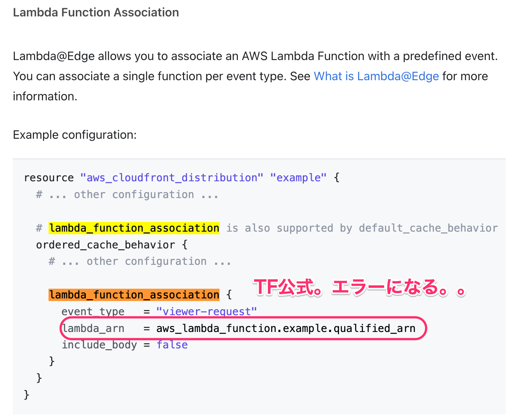Click the orange-highlighted lambda_function_association block name
The height and width of the screenshot is (420, 519).
[134, 295]
